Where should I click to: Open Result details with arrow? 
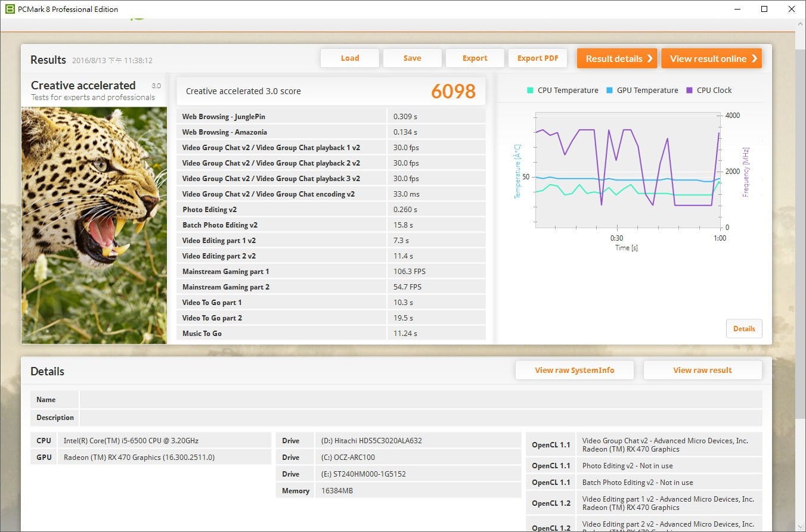click(616, 58)
